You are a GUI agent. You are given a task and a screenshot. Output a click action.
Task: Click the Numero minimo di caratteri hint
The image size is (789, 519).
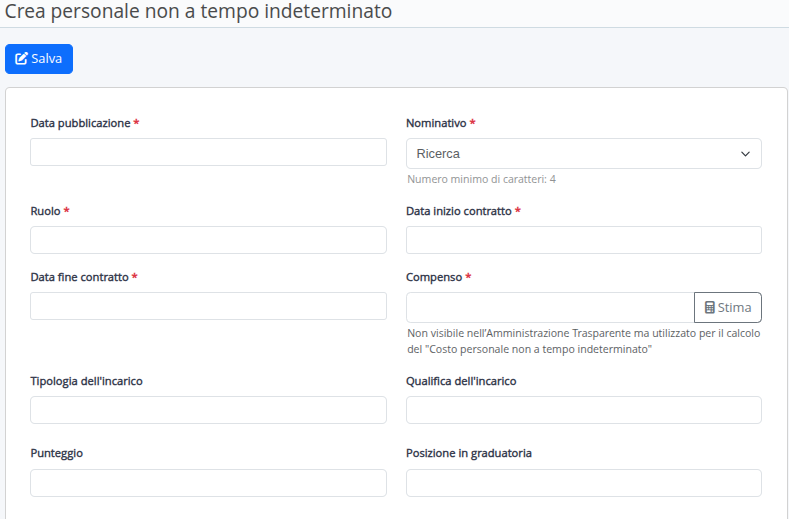pyautogui.click(x=481, y=179)
